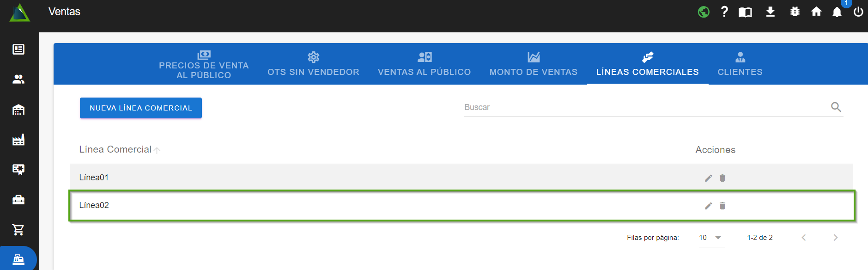Open the users sidebar icon
This screenshot has height=270, width=868.
click(x=18, y=79)
